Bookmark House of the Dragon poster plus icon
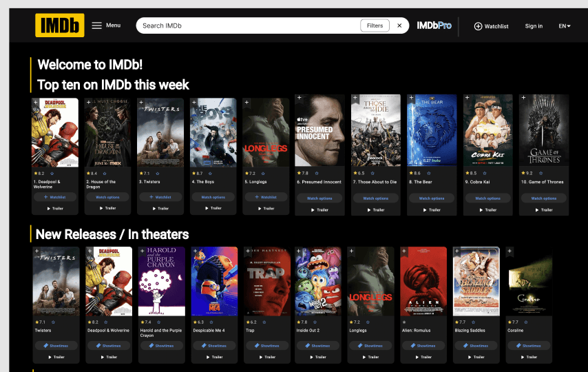 [x=88, y=102]
